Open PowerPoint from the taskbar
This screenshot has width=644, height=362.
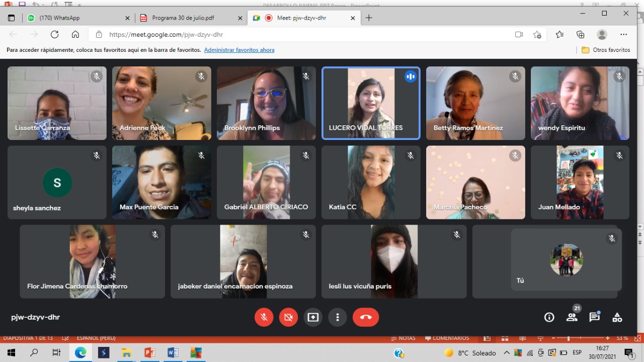coord(149,353)
